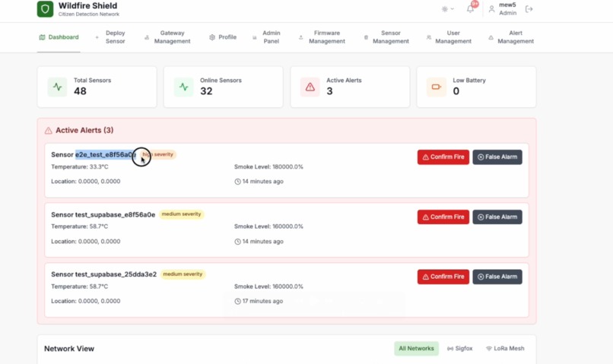The width and height of the screenshot is (613, 364).
Task: Open the Admin Panel tab
Action: (x=267, y=37)
